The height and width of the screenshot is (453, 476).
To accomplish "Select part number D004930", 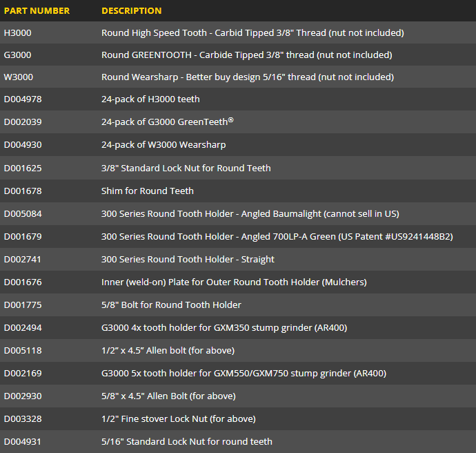I will tap(23, 144).
